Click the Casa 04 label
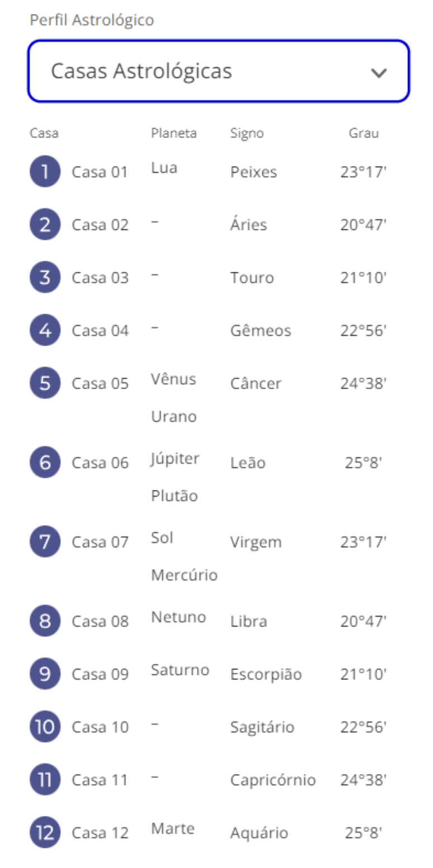This screenshot has width=433, height=868. point(100,331)
